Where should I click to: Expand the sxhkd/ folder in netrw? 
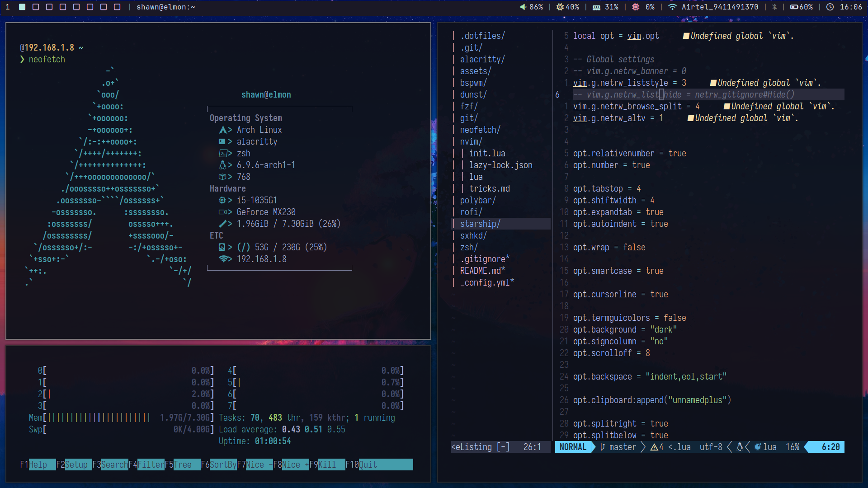pyautogui.click(x=473, y=235)
